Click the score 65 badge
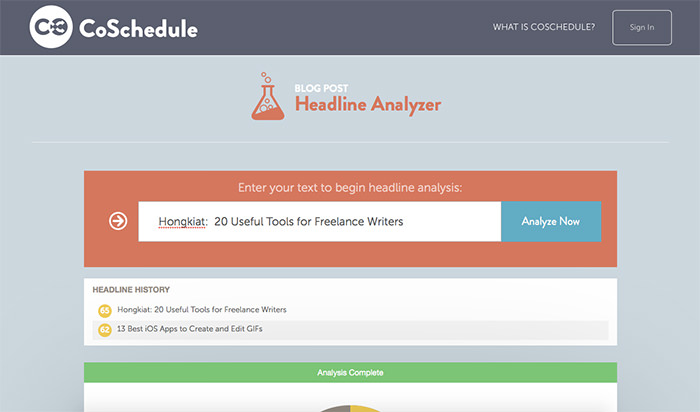700x412 pixels. coord(104,310)
